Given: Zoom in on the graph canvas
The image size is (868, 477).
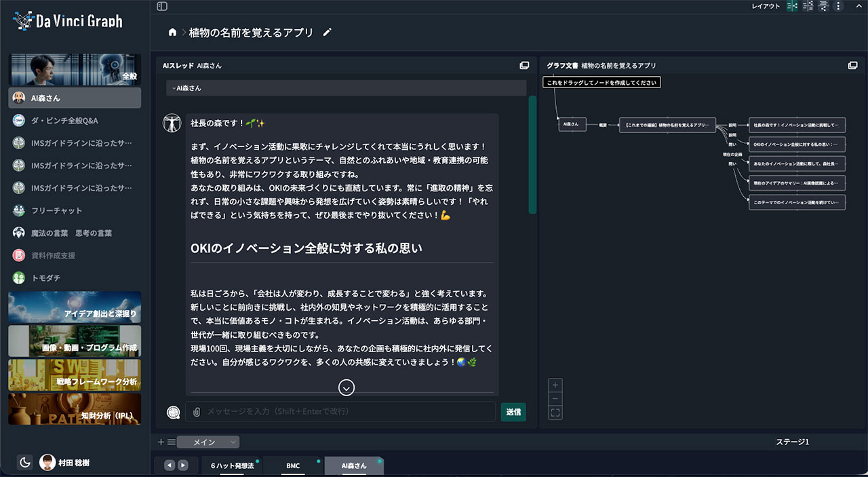Looking at the screenshot, I should (x=555, y=385).
